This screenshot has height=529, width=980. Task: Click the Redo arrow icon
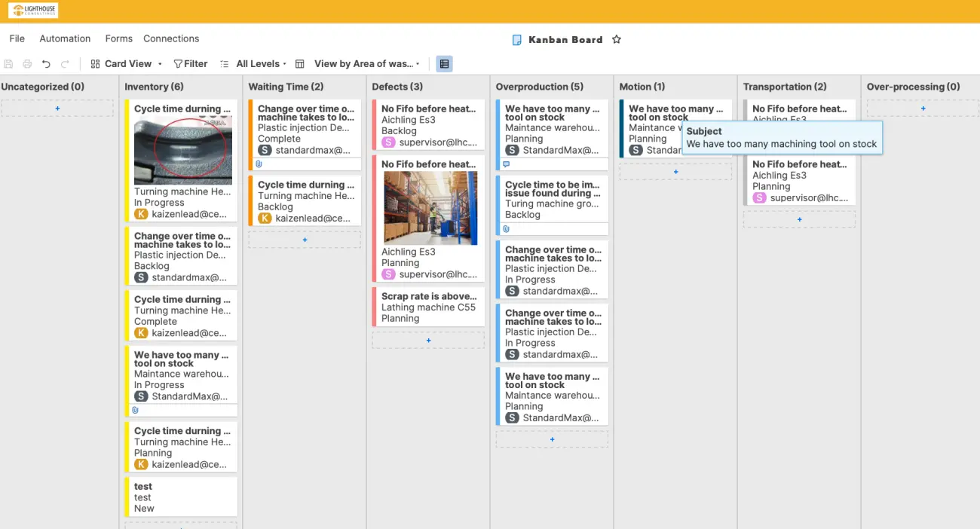[65, 64]
